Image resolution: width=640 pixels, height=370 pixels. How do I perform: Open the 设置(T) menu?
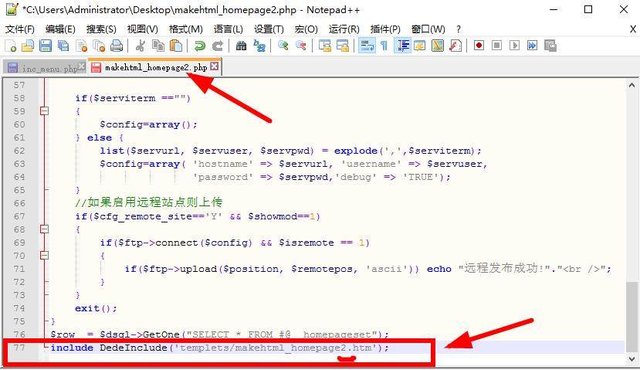click(x=269, y=29)
